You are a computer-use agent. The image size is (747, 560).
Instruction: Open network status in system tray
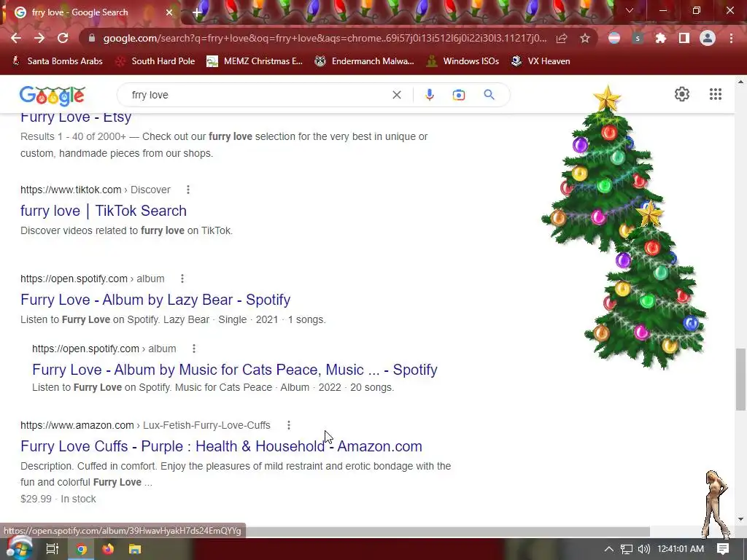tap(627, 549)
